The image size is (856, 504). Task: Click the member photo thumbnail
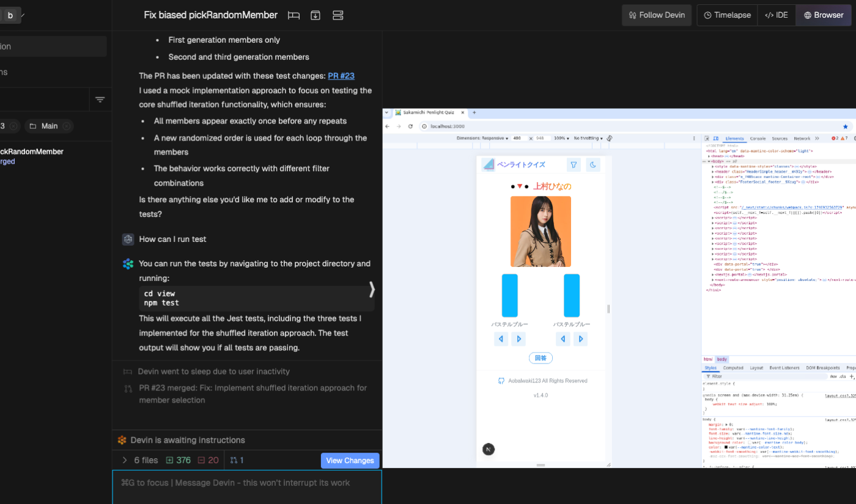[x=541, y=232]
